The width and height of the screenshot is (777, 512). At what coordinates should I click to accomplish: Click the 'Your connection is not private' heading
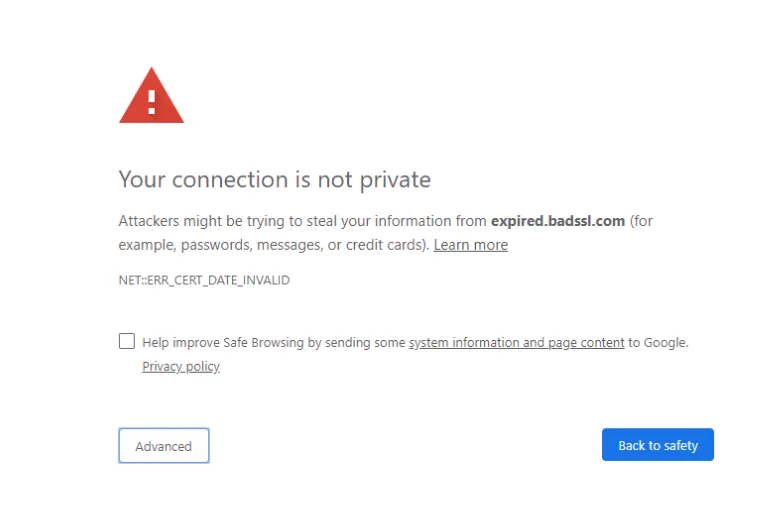point(275,179)
